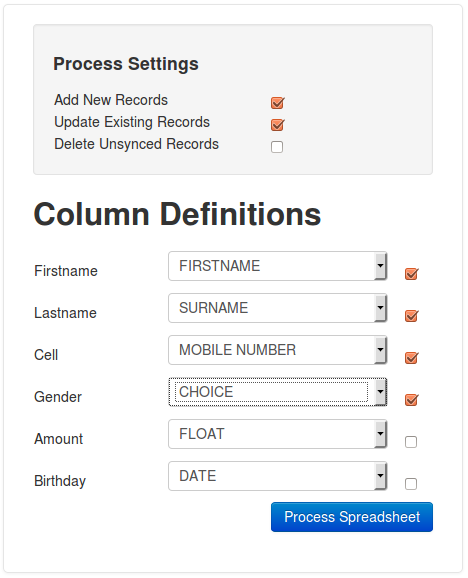The image size is (468, 578).
Task: Click the arrow on the Birthday DATE dropdown
Action: pos(380,476)
